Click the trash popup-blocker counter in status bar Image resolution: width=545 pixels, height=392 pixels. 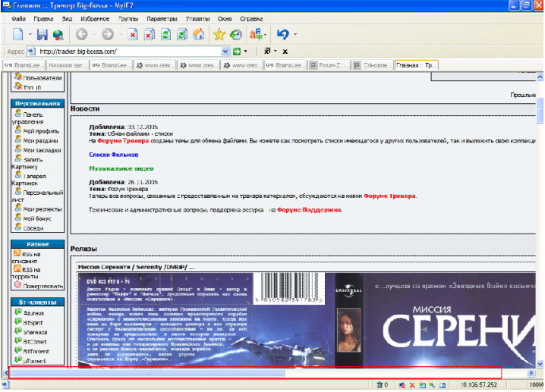pos(383,385)
